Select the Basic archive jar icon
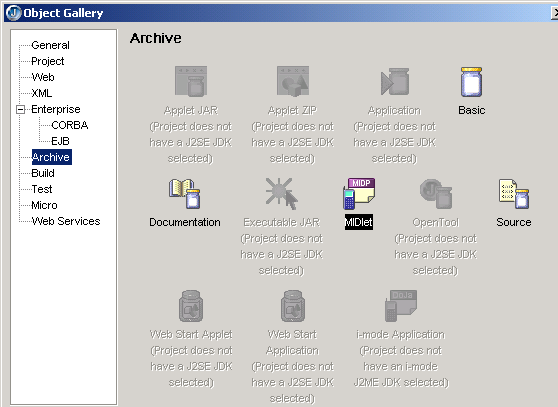 [471, 82]
